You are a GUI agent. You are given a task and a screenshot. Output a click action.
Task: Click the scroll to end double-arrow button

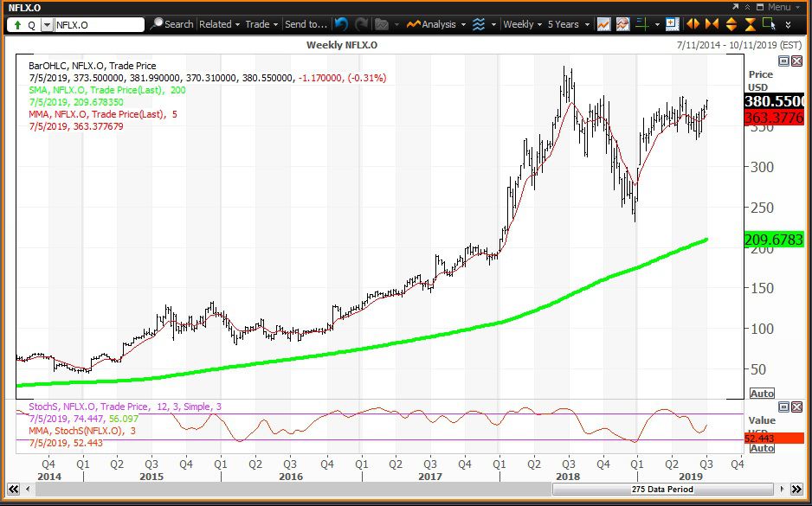tap(796, 489)
